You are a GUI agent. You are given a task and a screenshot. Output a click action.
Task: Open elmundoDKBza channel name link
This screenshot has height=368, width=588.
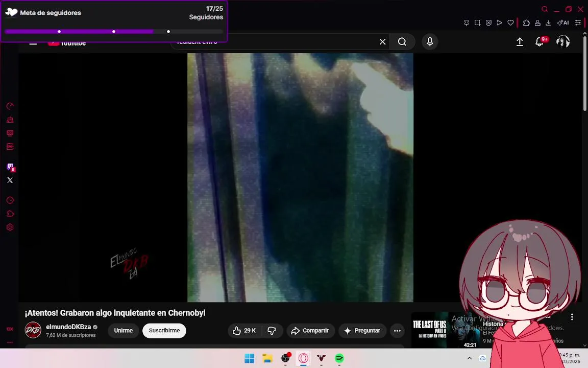pos(68,327)
